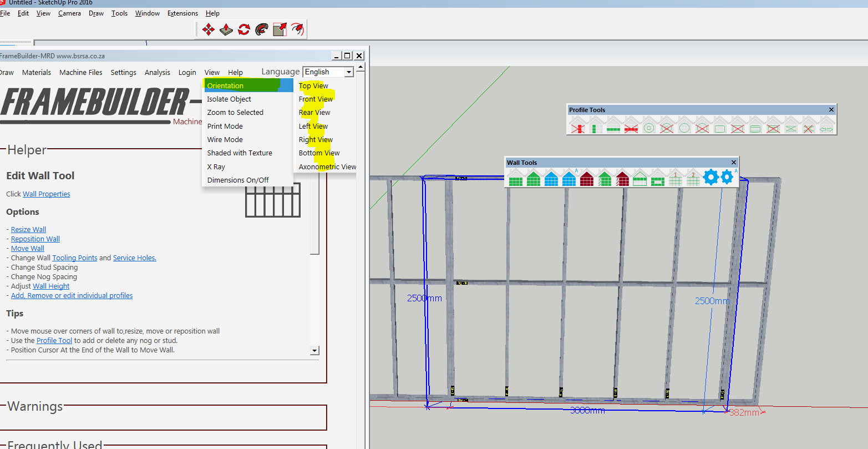Select the Follow Me tool icon
Screen dimensions: 868x449
pyautogui.click(x=262, y=29)
